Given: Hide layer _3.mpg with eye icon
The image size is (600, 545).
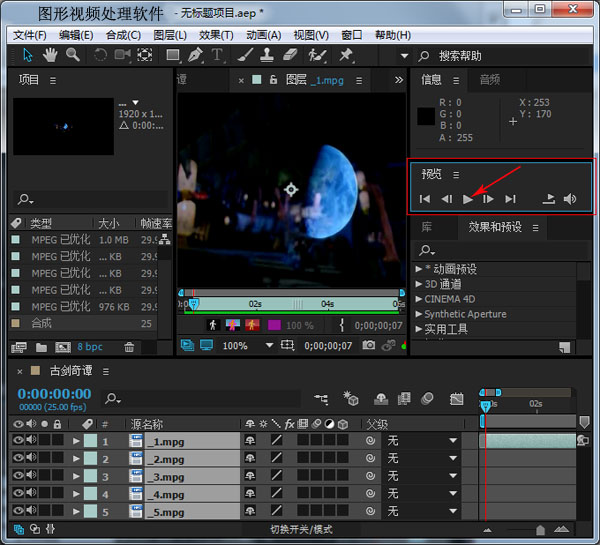Looking at the screenshot, I should pos(18,475).
